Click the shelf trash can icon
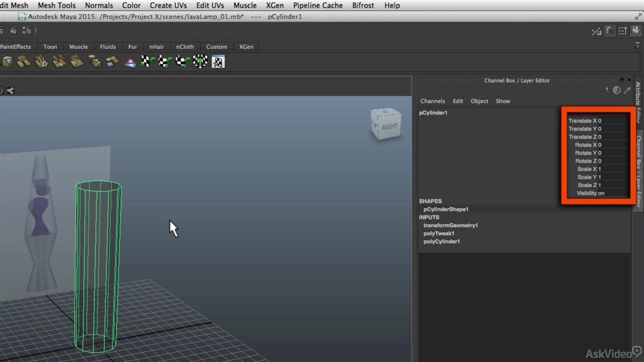The height and width of the screenshot is (362, 644). point(638,45)
